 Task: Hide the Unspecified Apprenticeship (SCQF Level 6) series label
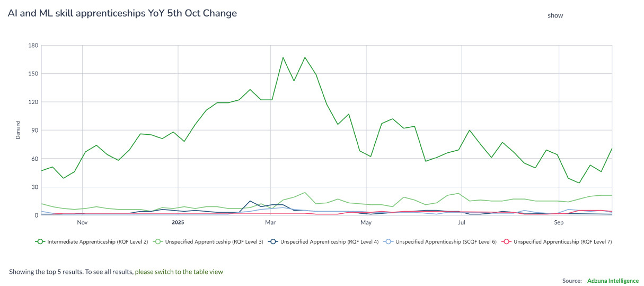coord(446,242)
